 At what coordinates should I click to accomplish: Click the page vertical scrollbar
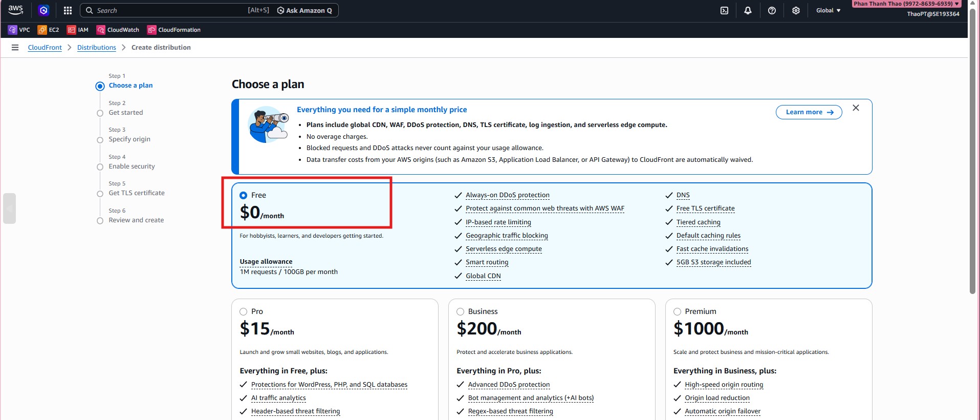click(973, 154)
